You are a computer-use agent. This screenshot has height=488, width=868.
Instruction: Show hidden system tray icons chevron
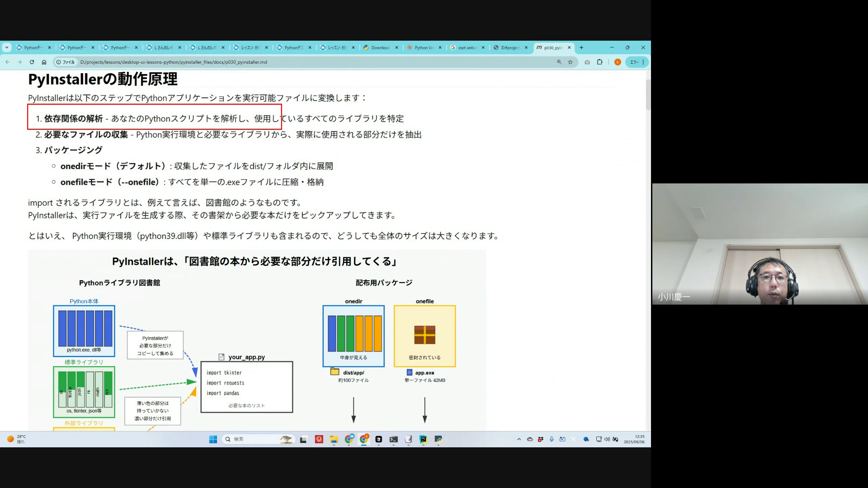(519, 439)
